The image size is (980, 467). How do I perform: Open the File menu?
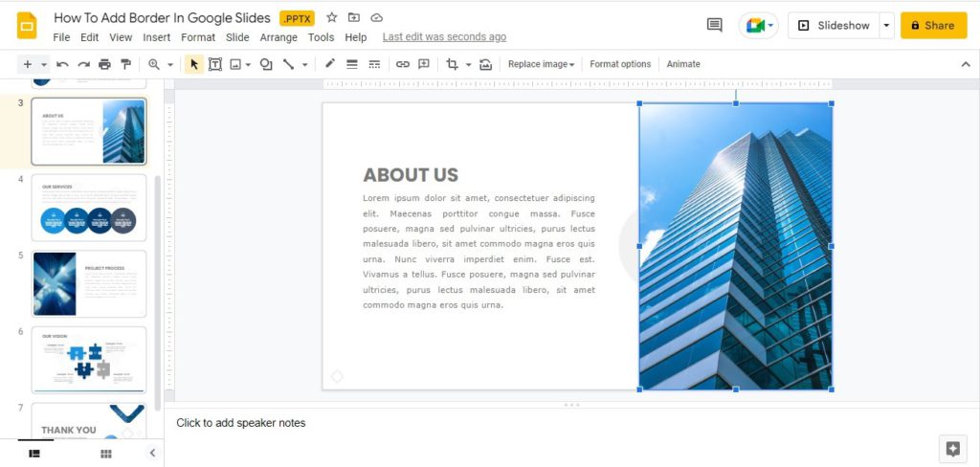61,37
